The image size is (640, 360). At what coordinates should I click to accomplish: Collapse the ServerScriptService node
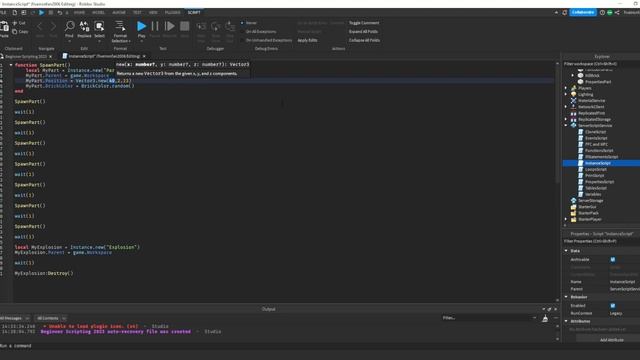pos(566,126)
